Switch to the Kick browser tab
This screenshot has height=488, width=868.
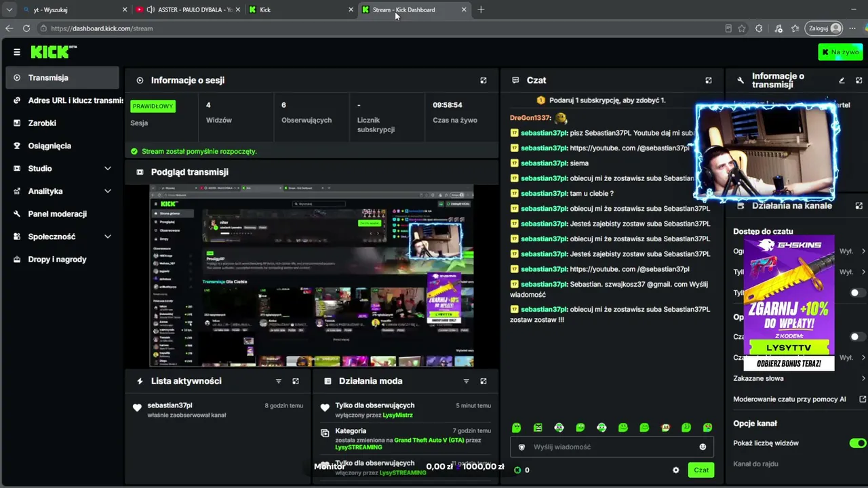[302, 9]
